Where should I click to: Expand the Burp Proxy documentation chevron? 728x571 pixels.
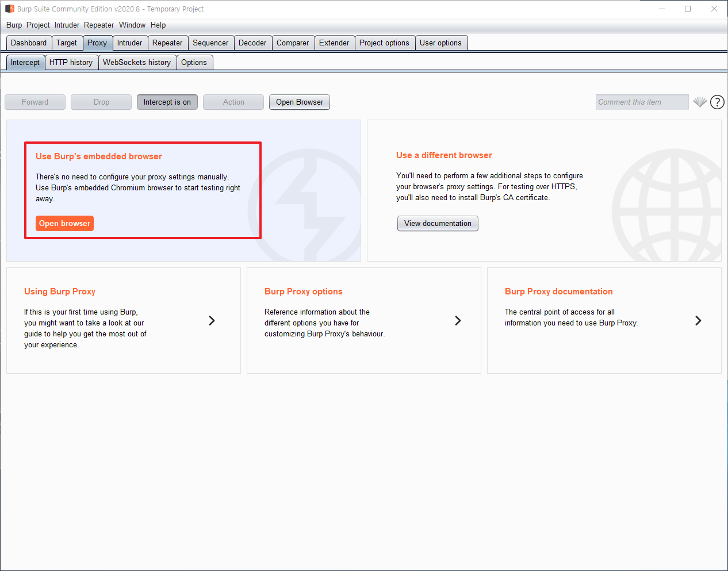tap(698, 320)
